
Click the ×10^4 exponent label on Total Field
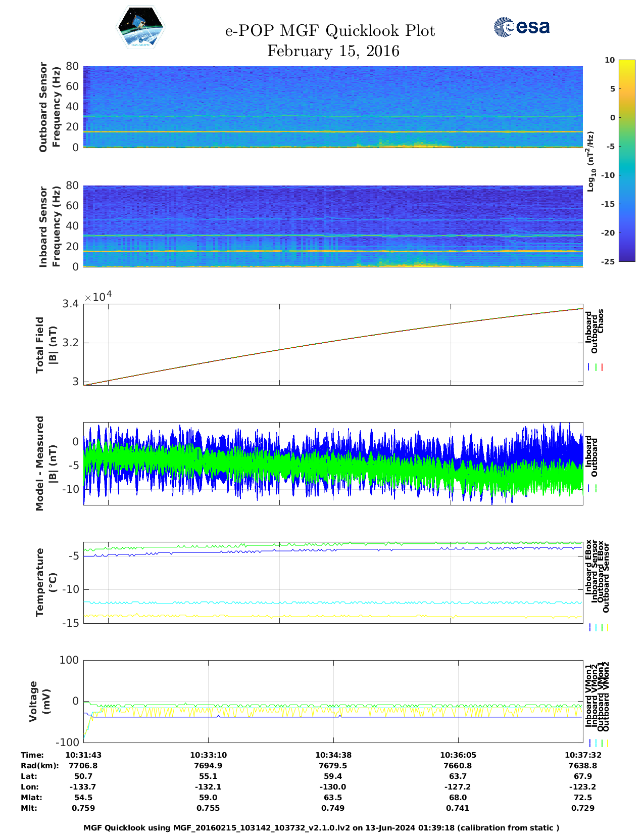pos(98,297)
